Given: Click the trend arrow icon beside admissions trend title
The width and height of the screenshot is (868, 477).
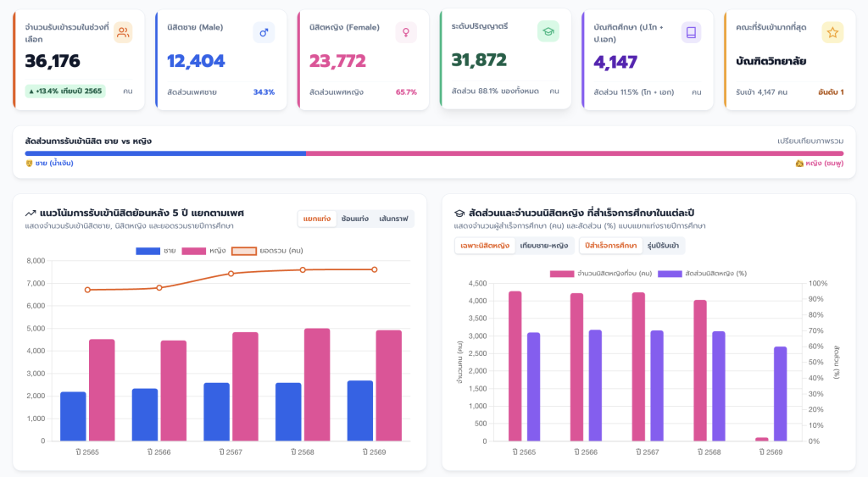Looking at the screenshot, I should pos(31,213).
